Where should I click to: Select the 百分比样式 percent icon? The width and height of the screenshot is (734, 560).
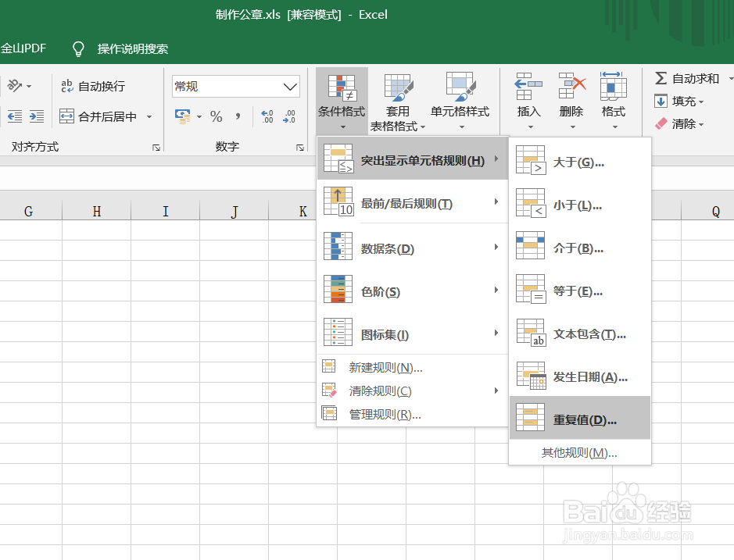217,116
